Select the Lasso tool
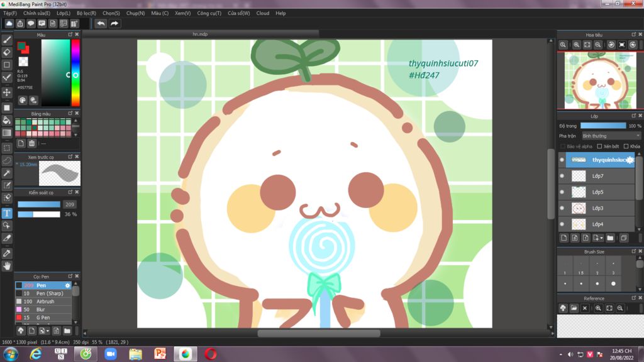Viewport: 644px width, 362px height. click(x=6, y=160)
